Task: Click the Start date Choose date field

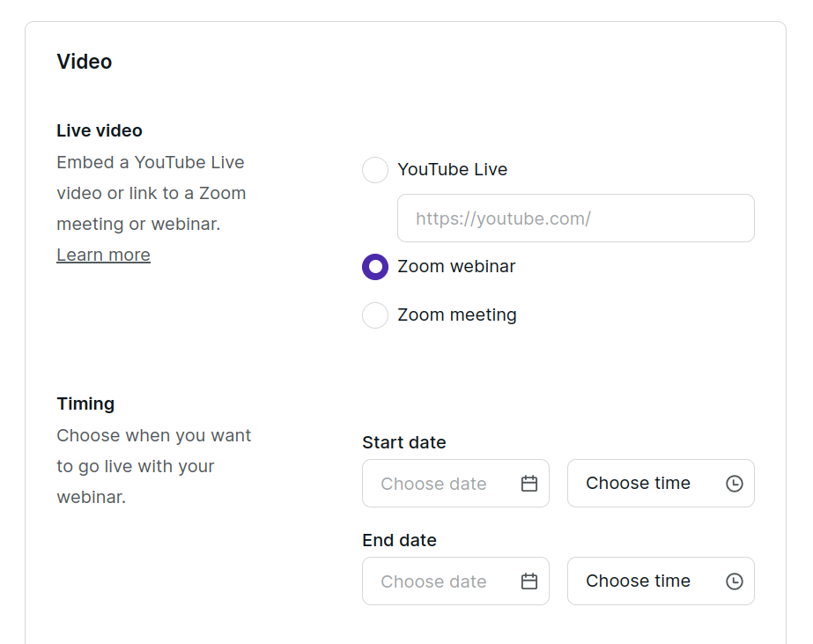Action: pyautogui.click(x=455, y=484)
